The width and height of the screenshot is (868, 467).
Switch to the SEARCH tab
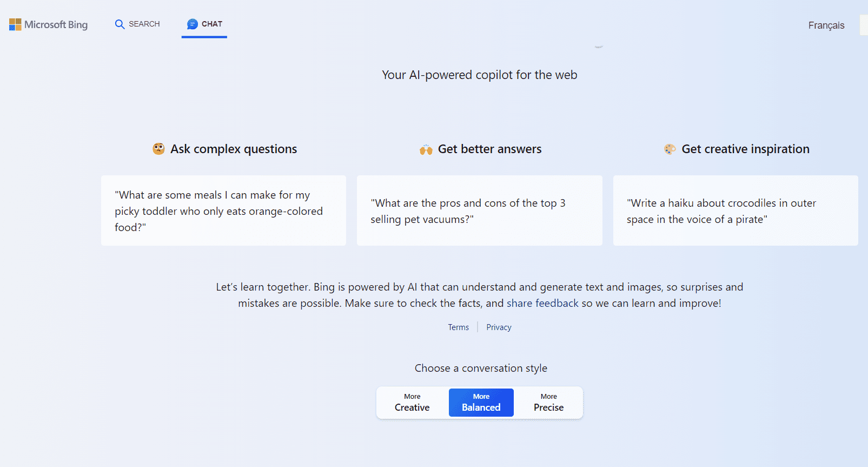(144, 24)
